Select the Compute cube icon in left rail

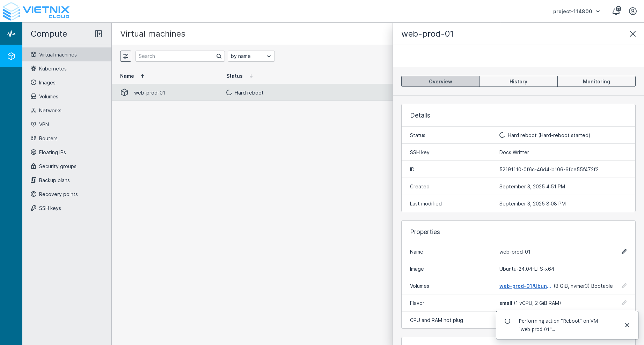tap(11, 56)
